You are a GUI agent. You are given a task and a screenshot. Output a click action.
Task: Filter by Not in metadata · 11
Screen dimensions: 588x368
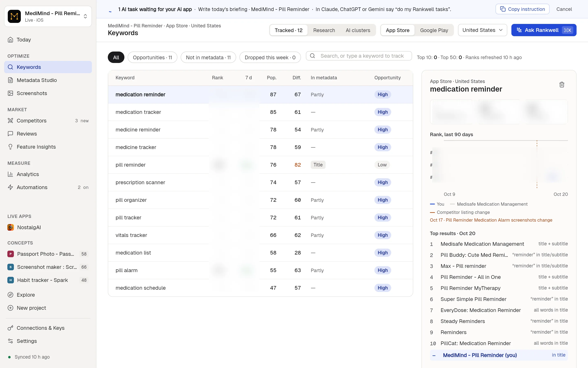[x=208, y=57]
